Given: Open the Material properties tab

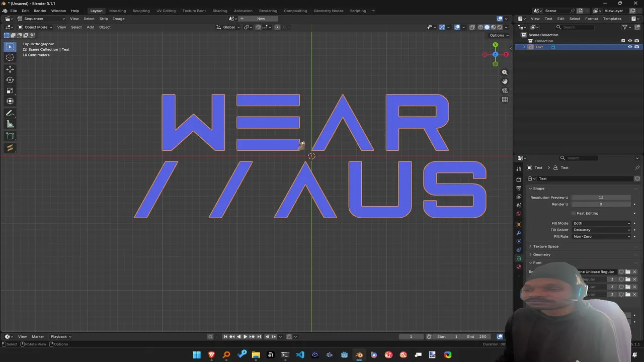Looking at the screenshot, I should [519, 267].
